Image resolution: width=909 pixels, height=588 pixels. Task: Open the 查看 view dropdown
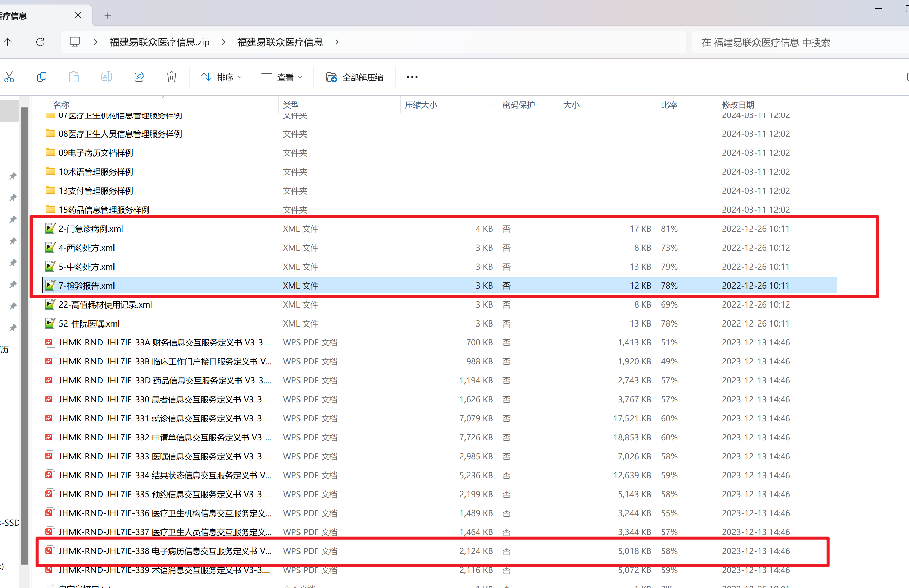pos(282,78)
